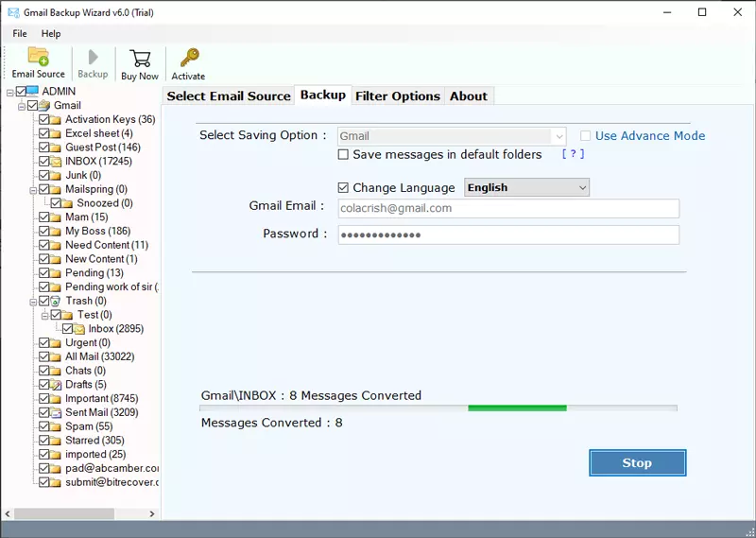Click the Excel sheet folder icon
Image resolution: width=756 pixels, height=538 pixels.
click(x=56, y=133)
